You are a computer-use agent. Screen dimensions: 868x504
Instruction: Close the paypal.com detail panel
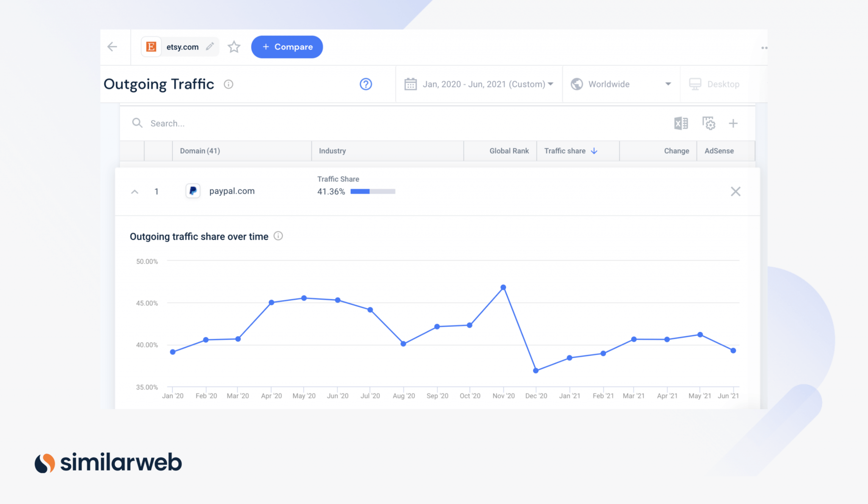[735, 192]
